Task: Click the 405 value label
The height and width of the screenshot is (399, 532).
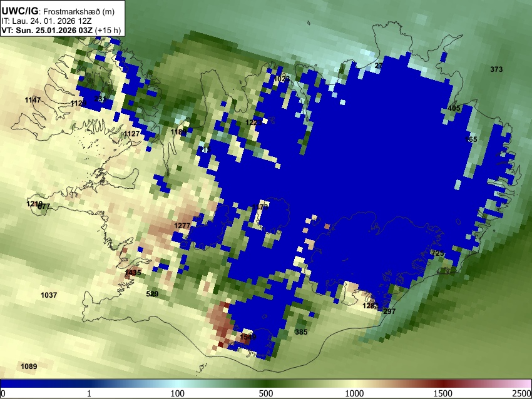Action: pyautogui.click(x=454, y=108)
